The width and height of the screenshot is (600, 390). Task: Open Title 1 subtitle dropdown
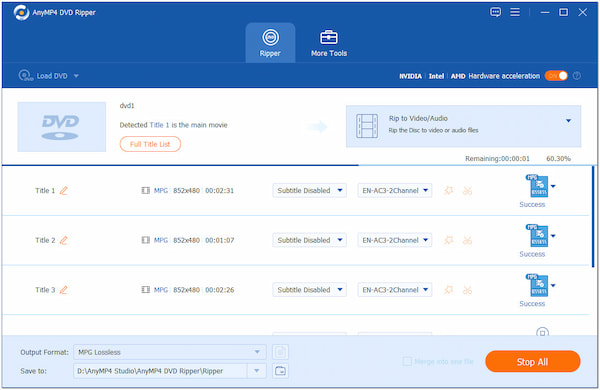click(310, 191)
